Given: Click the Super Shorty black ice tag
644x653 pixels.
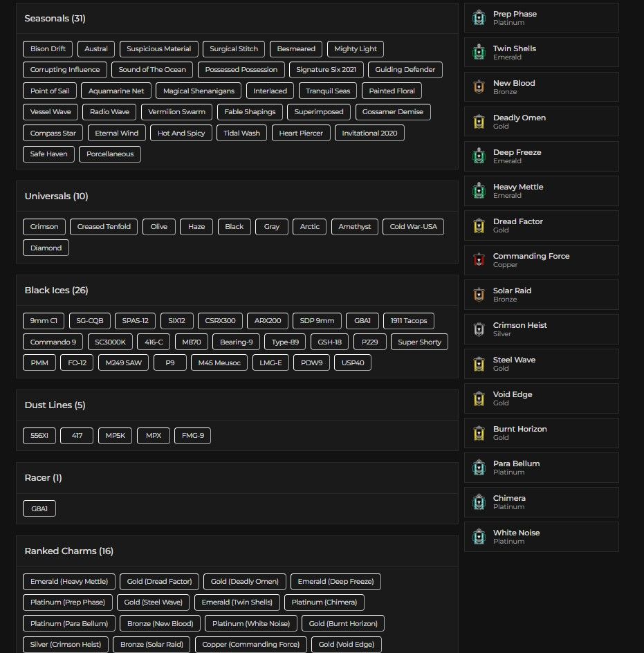Looking at the screenshot, I should tap(419, 342).
